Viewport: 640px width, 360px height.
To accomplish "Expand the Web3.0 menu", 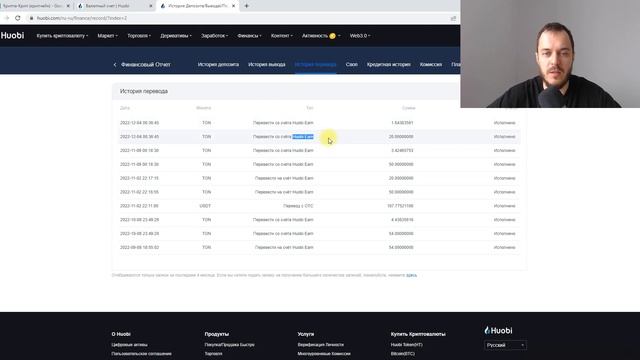I will (x=360, y=36).
